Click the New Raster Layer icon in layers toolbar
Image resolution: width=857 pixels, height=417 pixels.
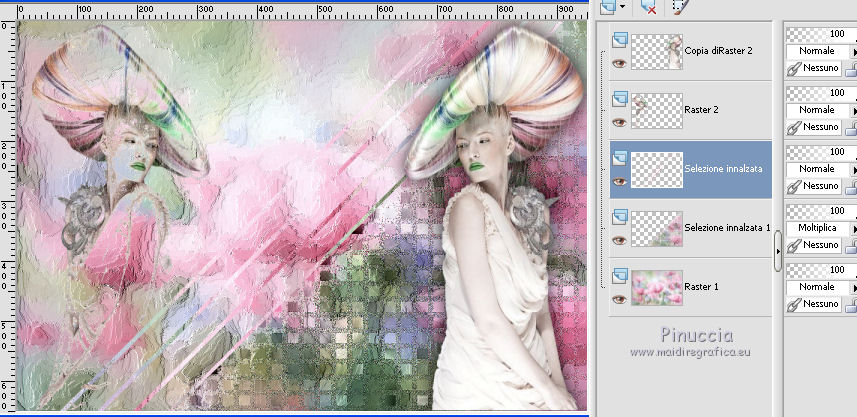click(x=607, y=7)
